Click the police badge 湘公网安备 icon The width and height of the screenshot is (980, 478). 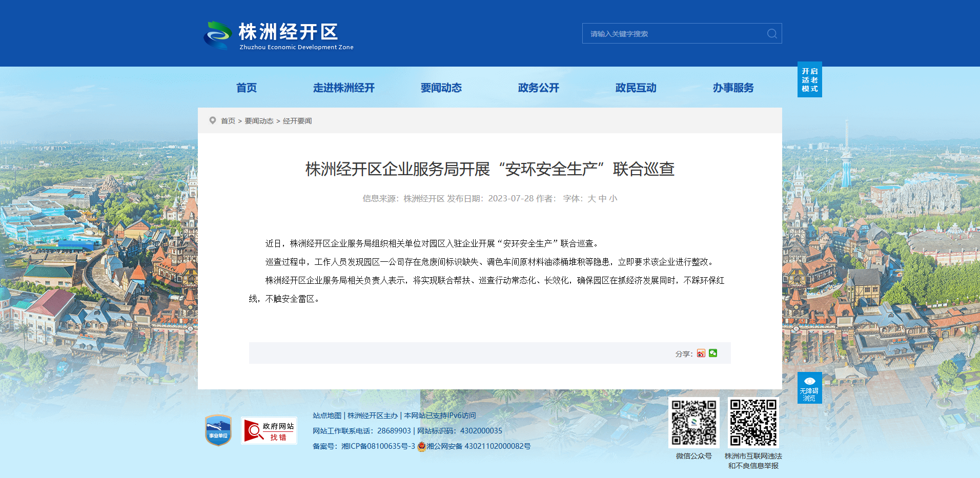point(422,446)
